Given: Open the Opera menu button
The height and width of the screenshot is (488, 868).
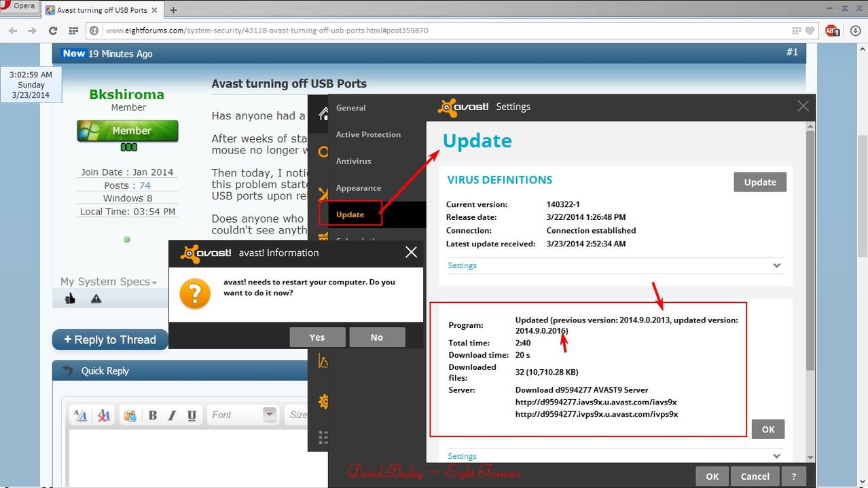Looking at the screenshot, I should [x=19, y=6].
